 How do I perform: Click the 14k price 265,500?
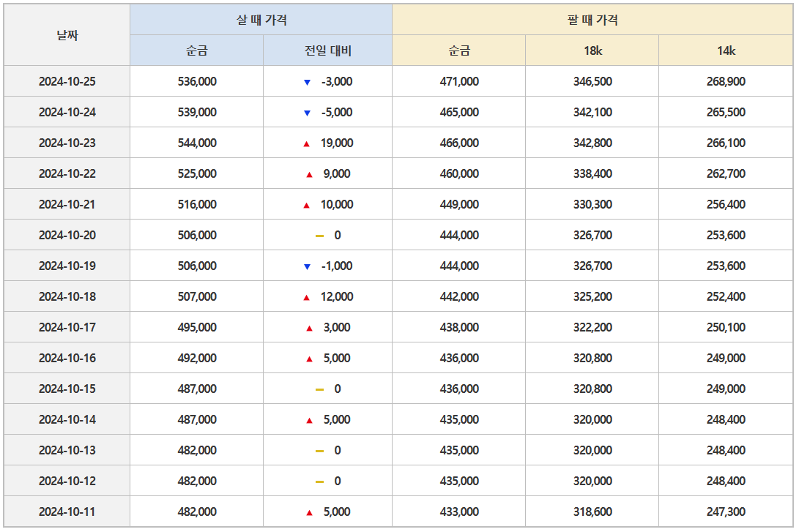click(726, 112)
